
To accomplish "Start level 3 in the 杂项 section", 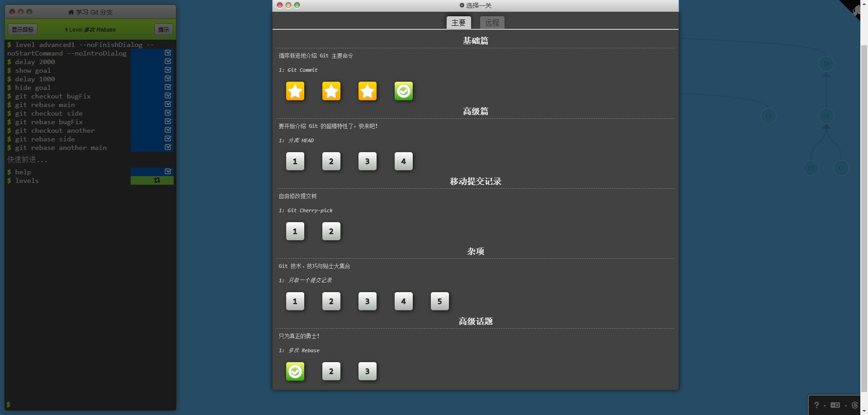I will (x=368, y=301).
